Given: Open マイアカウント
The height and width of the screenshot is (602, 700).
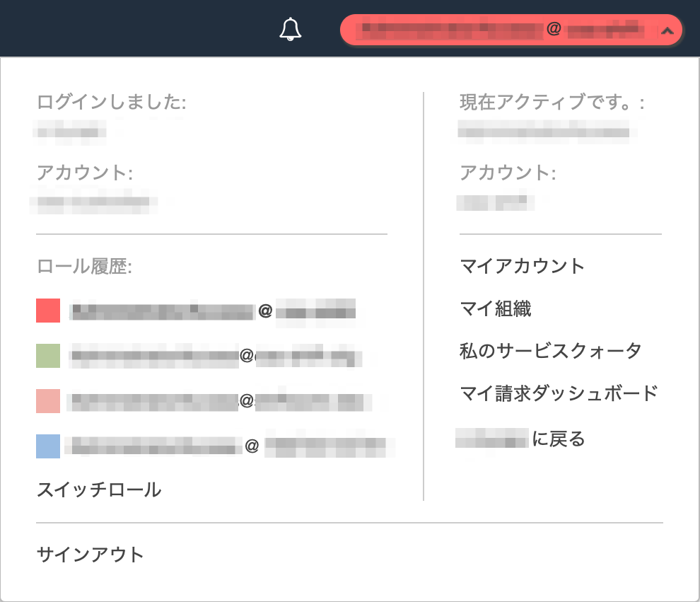Looking at the screenshot, I should [521, 267].
